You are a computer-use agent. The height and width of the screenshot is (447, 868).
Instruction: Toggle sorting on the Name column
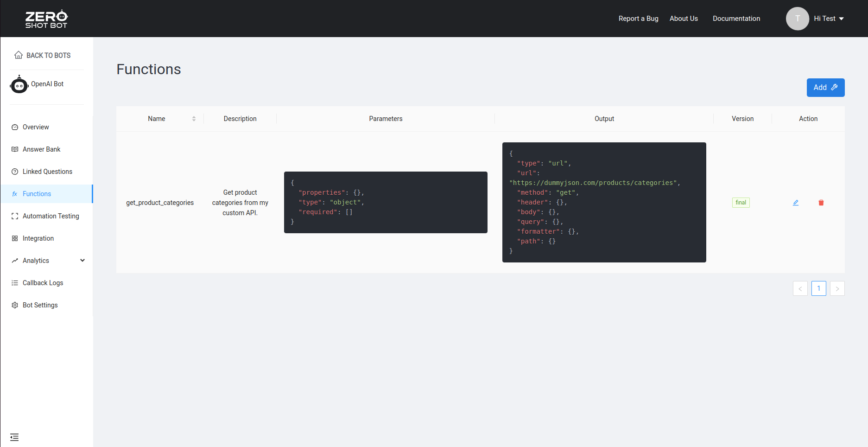(x=194, y=118)
